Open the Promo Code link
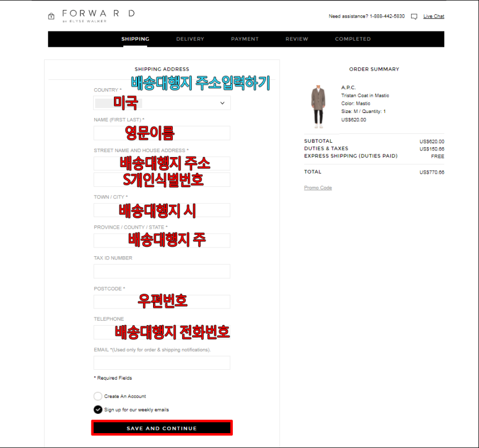The height and width of the screenshot is (448, 479). [x=318, y=188]
